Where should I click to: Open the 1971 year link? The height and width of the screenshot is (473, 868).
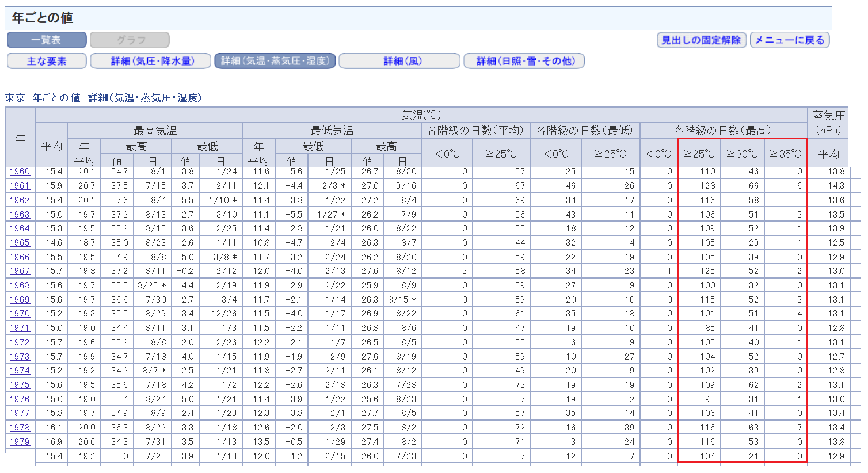[20, 328]
